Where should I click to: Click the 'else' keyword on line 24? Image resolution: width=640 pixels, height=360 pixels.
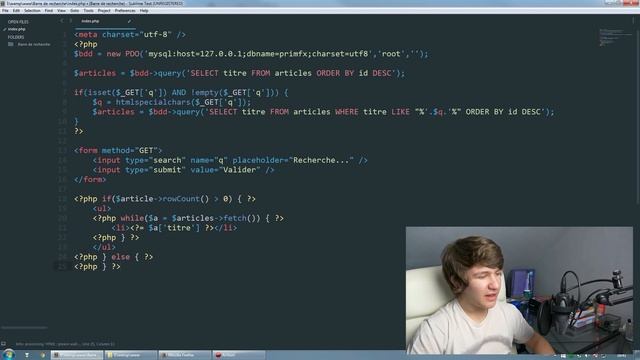click(120, 257)
